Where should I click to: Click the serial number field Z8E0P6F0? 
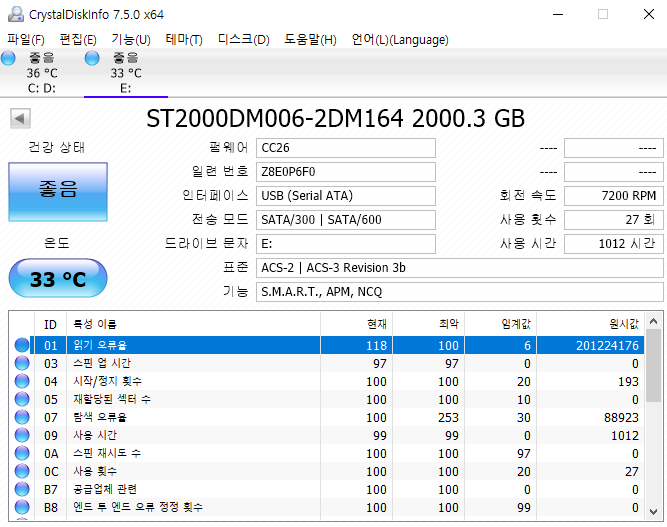pyautogui.click(x=346, y=172)
